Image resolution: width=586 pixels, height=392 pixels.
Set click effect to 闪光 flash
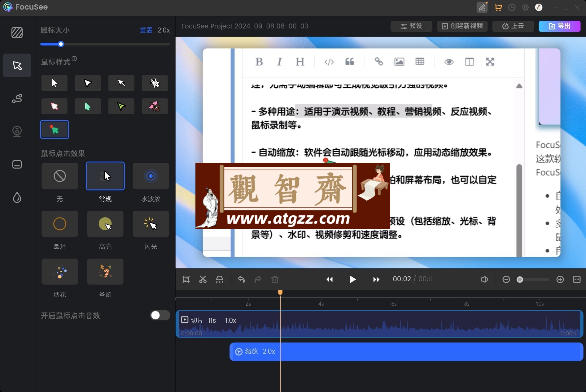click(151, 224)
